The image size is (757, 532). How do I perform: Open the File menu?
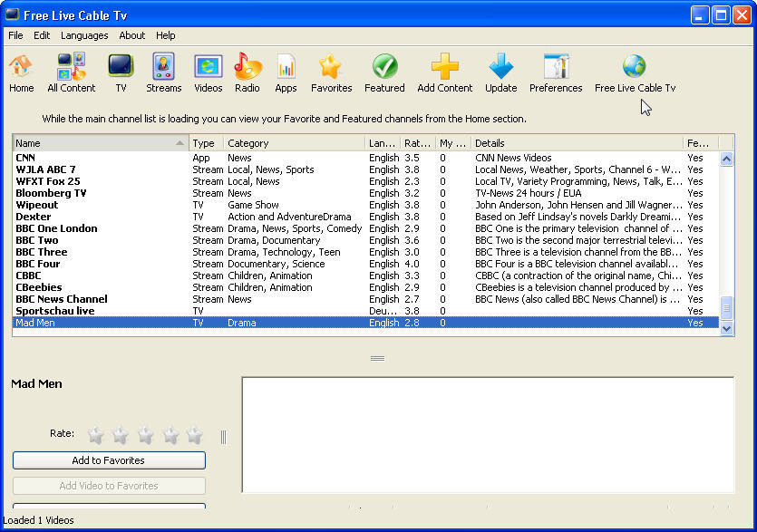(x=15, y=35)
